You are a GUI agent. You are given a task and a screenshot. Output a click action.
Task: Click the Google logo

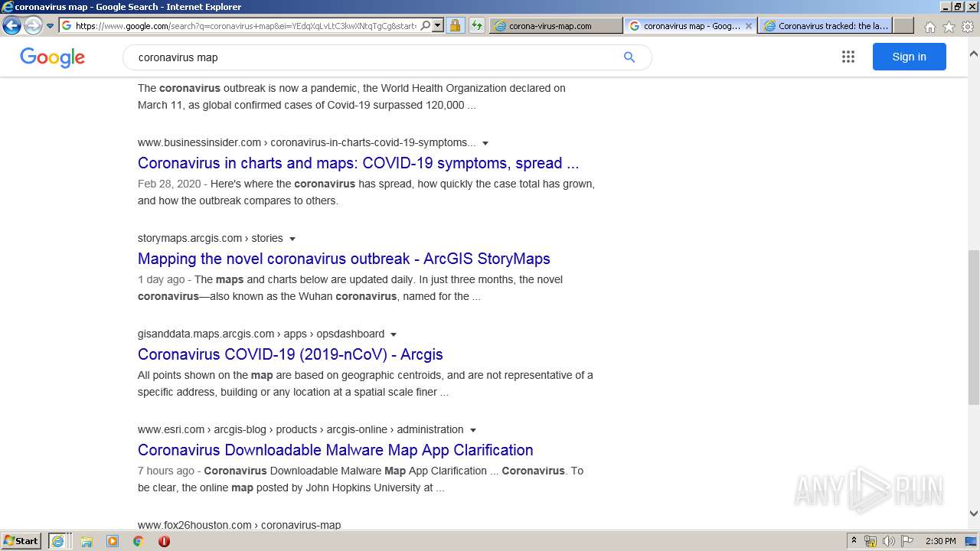tap(52, 57)
